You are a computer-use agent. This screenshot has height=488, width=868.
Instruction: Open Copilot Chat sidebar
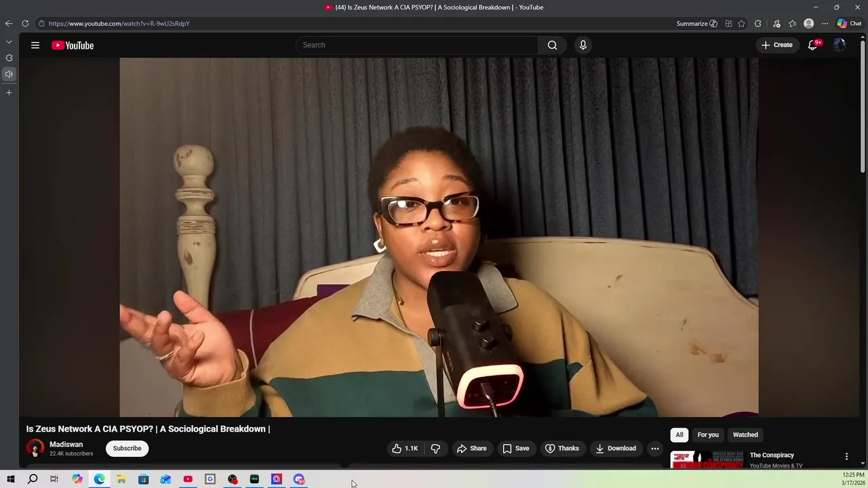(x=850, y=24)
